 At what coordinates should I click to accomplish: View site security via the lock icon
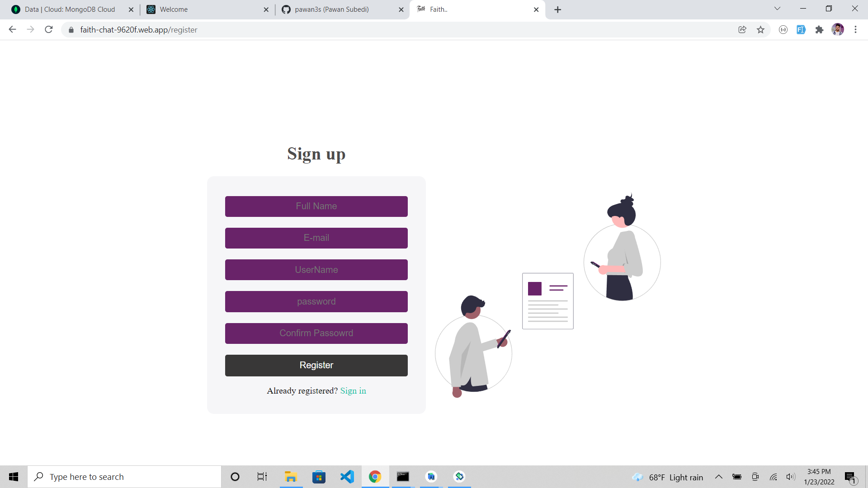pos(71,30)
